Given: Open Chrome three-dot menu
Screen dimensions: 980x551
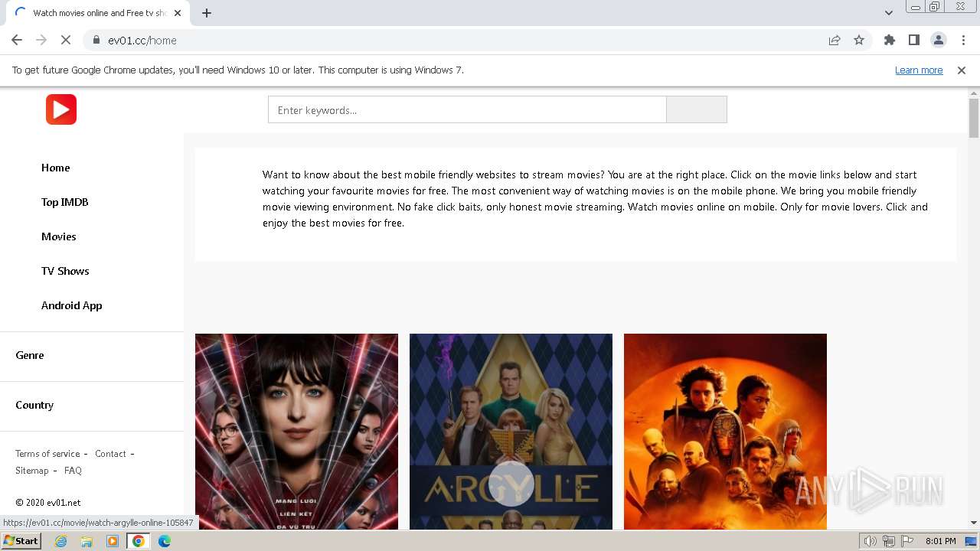Looking at the screenshot, I should pyautogui.click(x=963, y=41).
